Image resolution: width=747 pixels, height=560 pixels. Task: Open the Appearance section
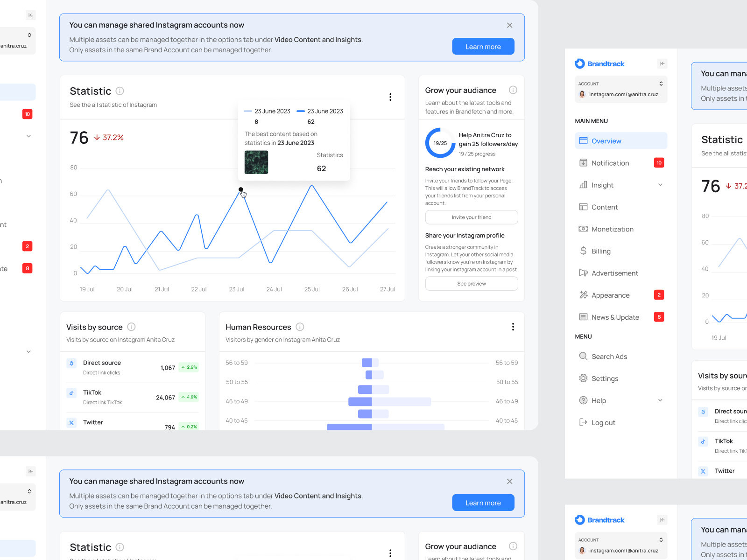tap(609, 295)
